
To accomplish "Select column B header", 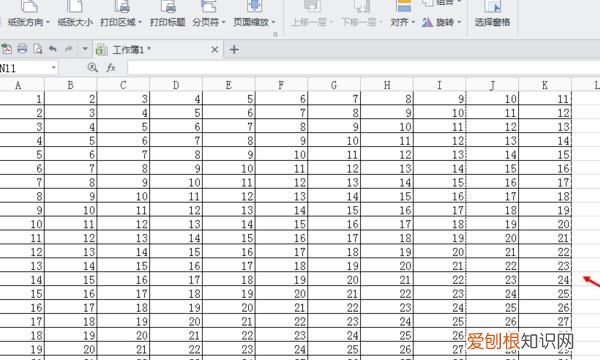I will point(70,85).
